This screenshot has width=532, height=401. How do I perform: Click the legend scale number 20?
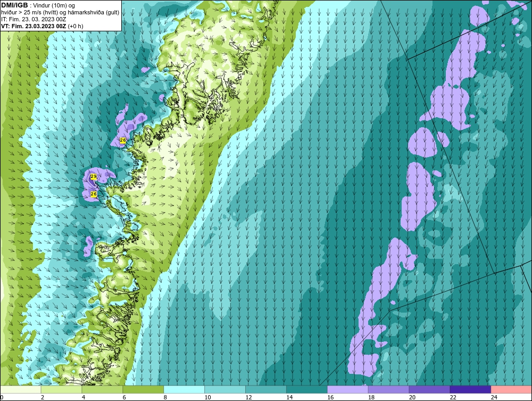pyautogui.click(x=412, y=397)
